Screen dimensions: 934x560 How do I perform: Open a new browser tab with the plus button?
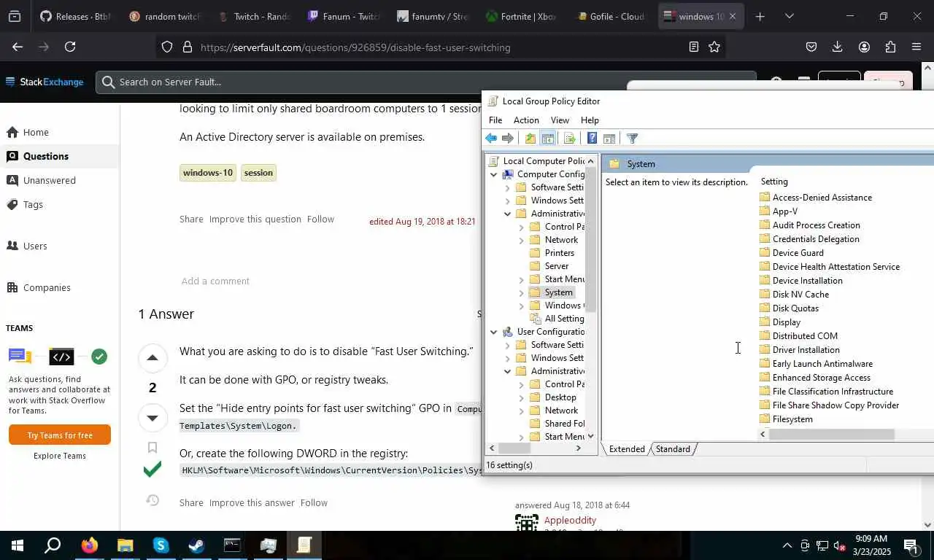click(760, 16)
